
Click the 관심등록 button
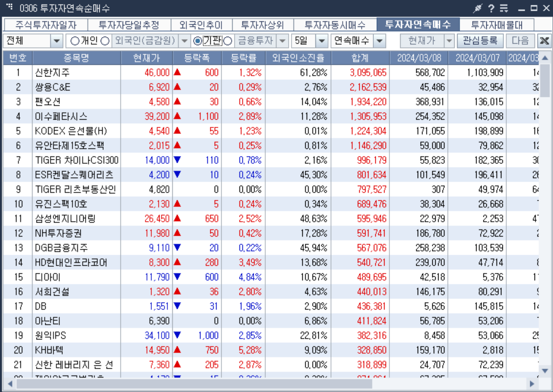[480, 41]
